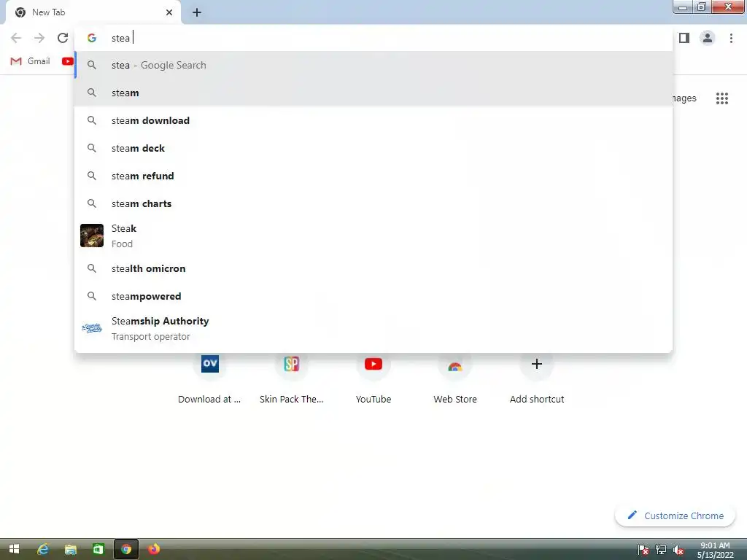Viewport: 747px width, 560px height.
Task: Open the taskbar clock showing 9:01 AM
Action: tap(715, 550)
